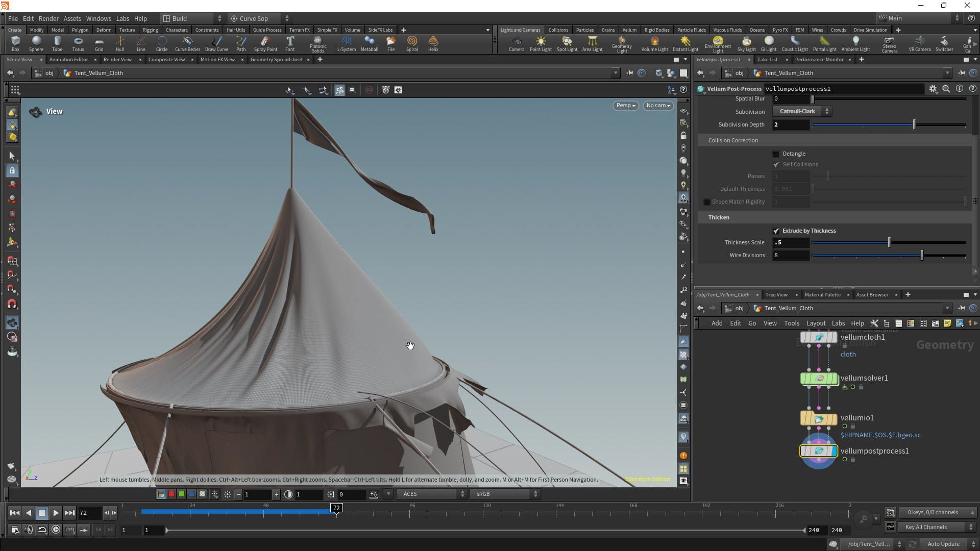
Task: Select the Sphere shelf tool
Action: tap(36, 43)
